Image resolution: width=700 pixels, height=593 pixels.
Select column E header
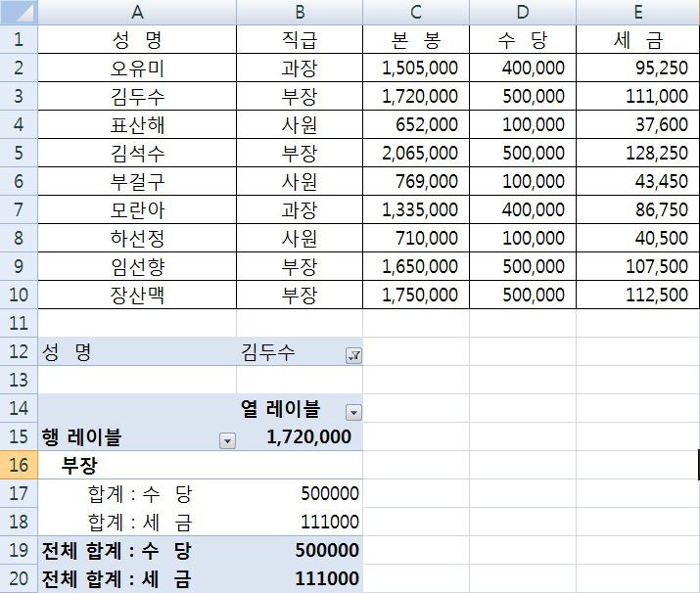(x=638, y=12)
